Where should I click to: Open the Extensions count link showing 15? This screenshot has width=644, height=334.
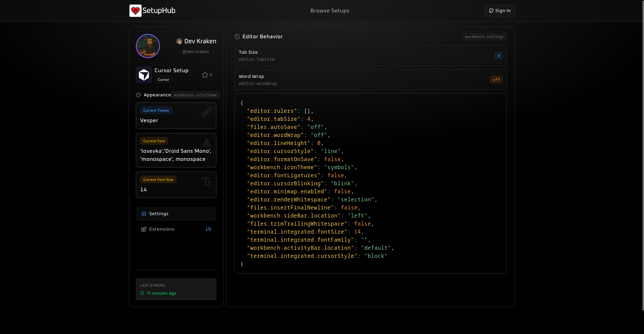click(208, 229)
